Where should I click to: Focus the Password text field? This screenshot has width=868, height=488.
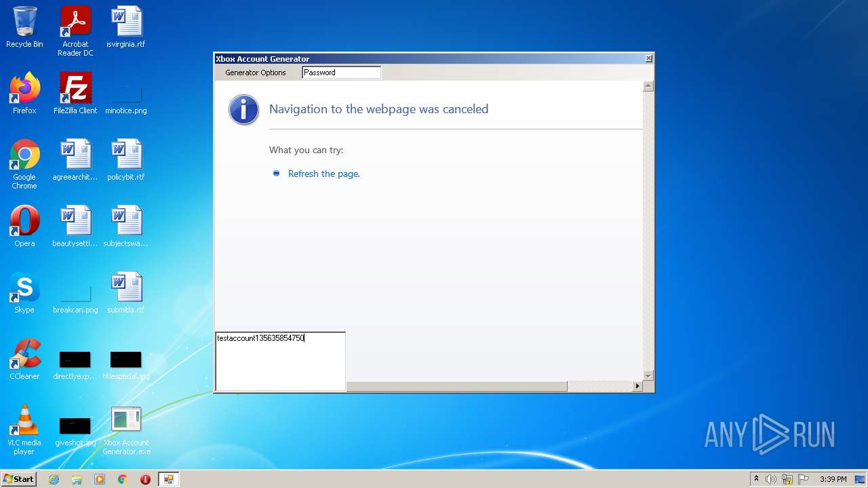coord(341,73)
